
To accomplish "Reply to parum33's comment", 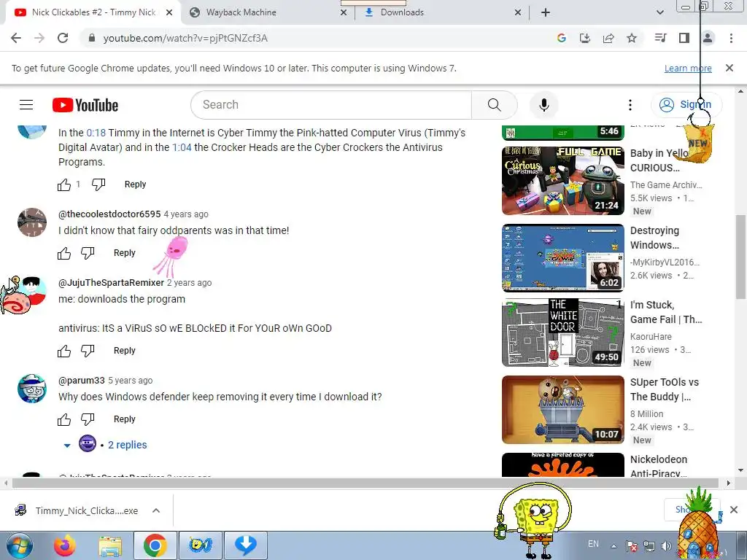I will [124, 419].
